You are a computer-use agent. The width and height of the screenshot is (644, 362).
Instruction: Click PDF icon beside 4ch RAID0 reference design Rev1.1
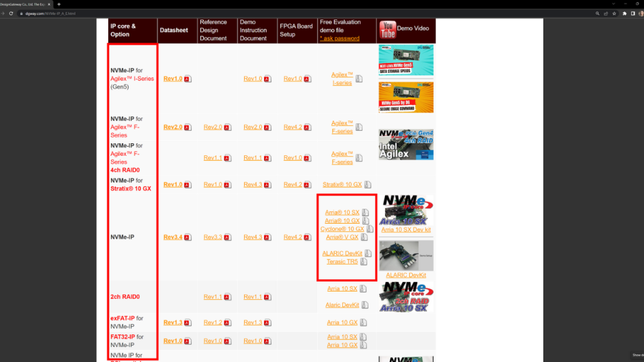point(228,158)
